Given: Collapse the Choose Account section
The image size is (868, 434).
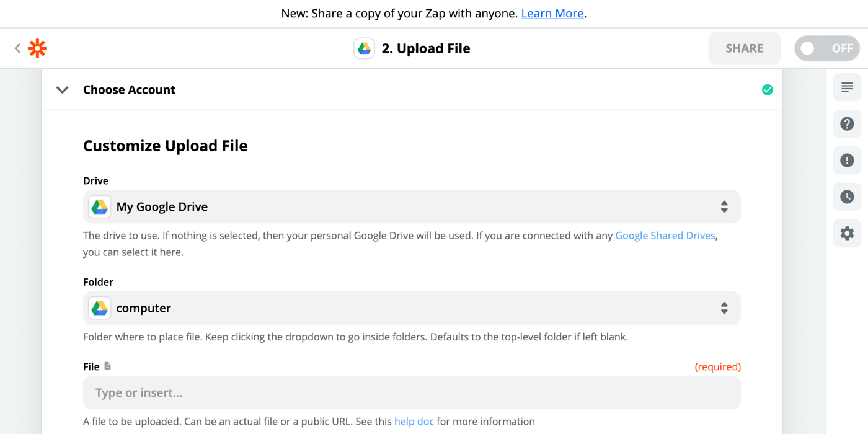Looking at the screenshot, I should 62,89.
